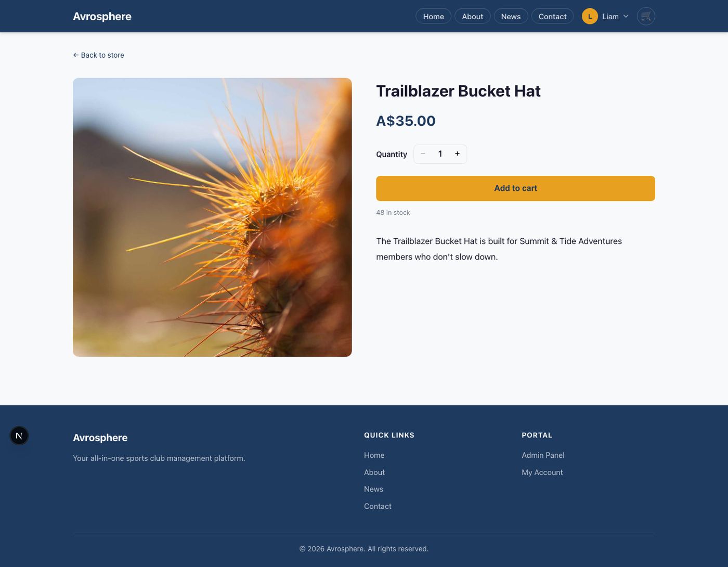
Task: Open the Contact nav item
Action: [552, 16]
